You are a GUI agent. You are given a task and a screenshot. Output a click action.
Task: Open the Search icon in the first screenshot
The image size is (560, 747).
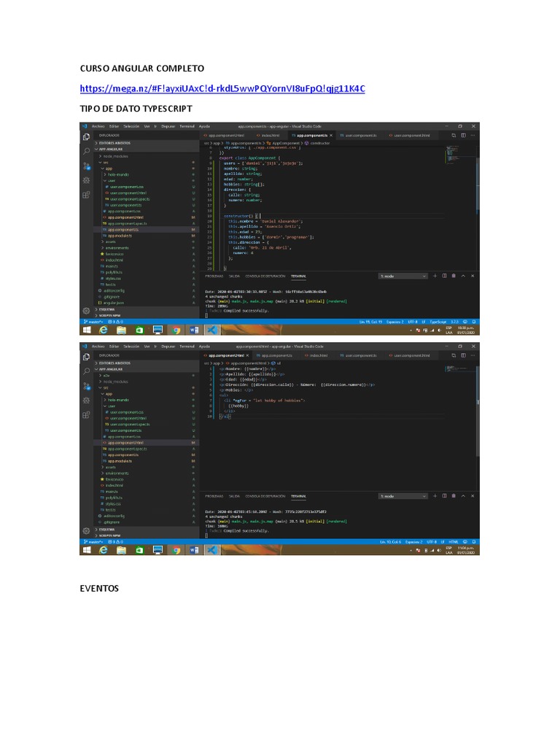click(86, 151)
